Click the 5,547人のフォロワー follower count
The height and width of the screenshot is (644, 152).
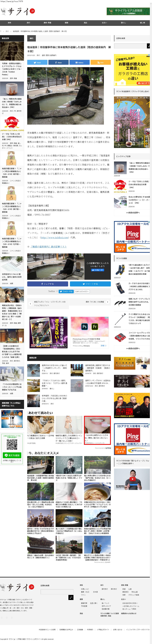coord(82,291)
